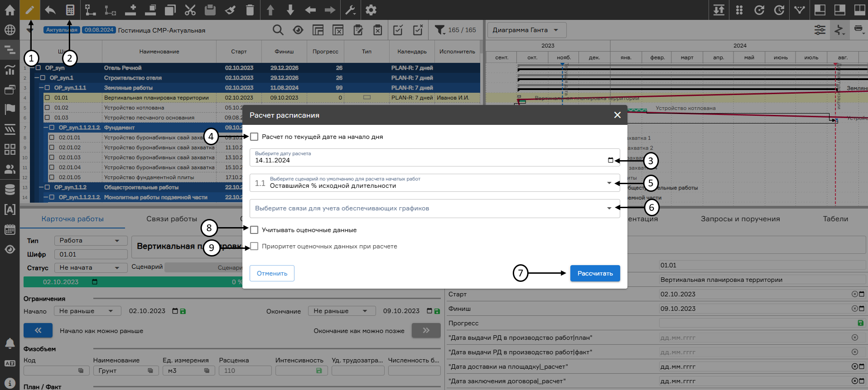Click the undo arrow icon
Viewport: 868px width, 390px height.
coord(50,10)
